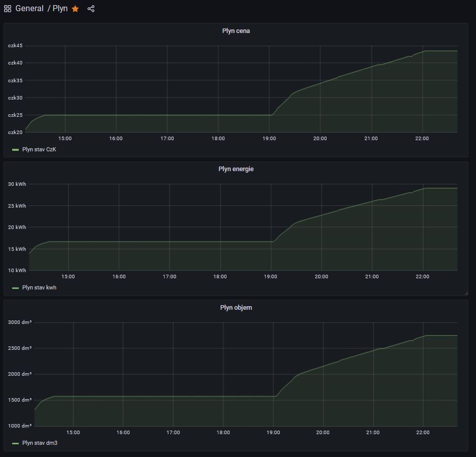Image resolution: width=476 pixels, height=457 pixels.
Task: Open the Plyn objem panel title menu
Action: click(236, 307)
